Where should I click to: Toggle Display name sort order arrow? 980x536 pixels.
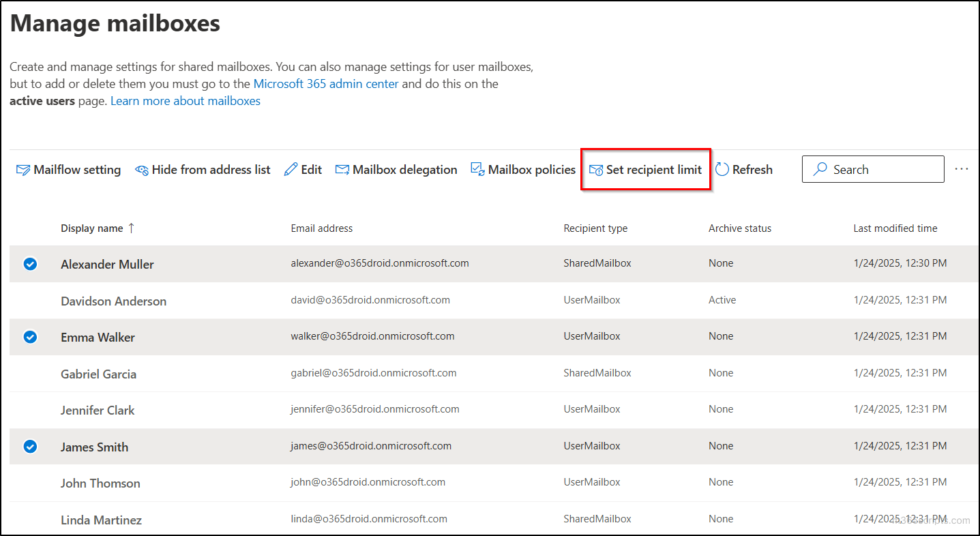130,228
